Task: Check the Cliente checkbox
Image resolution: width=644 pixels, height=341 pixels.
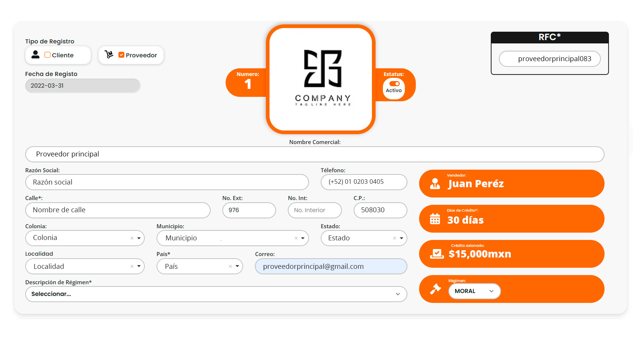Action: click(47, 55)
